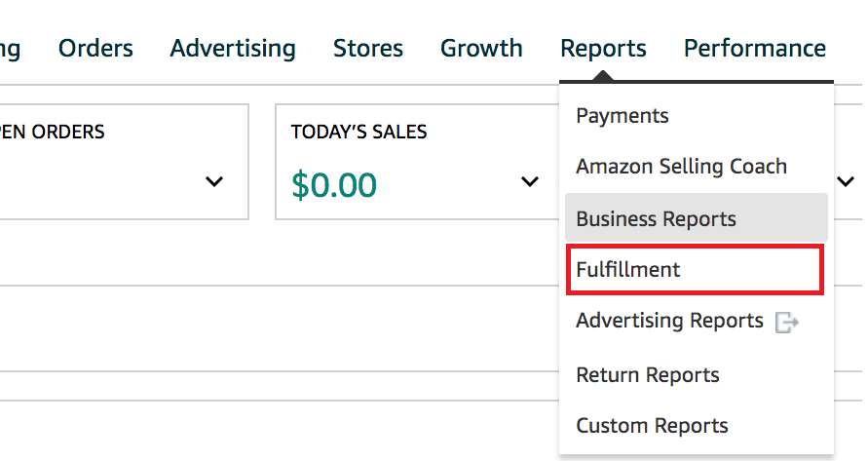This screenshot has height=461, width=868.
Task: Open the Orders menu
Action: 95,48
